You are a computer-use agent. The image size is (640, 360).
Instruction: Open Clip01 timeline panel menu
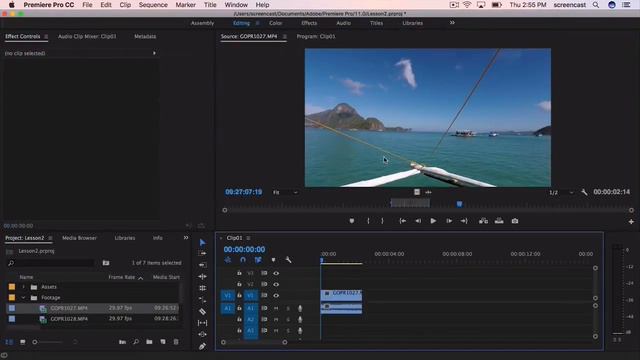point(248,238)
